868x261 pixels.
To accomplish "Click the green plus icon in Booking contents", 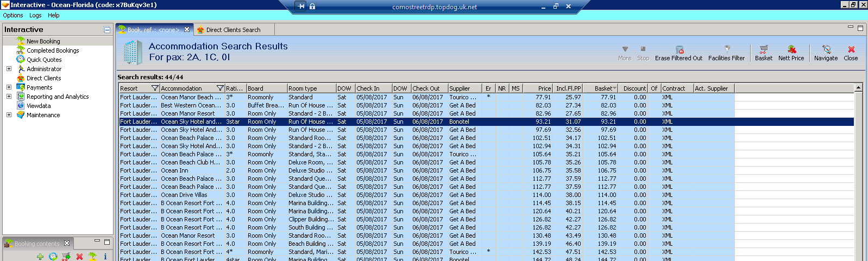I will [x=40, y=257].
